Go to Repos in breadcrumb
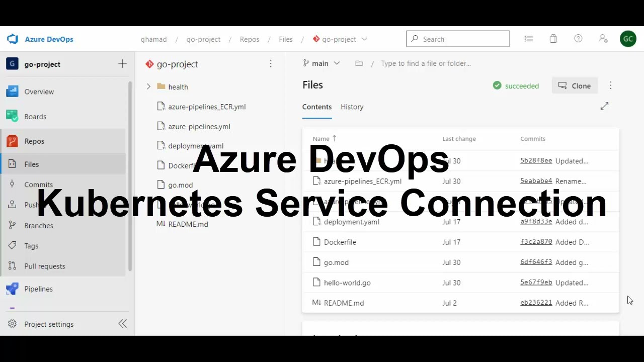644x362 pixels. click(250, 39)
